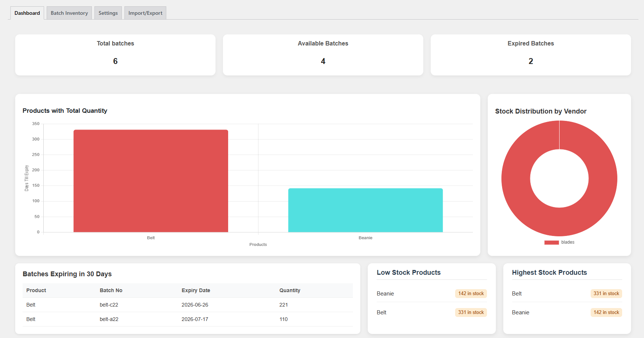
Task: Click the Products x-axis title
Action: coord(258,244)
